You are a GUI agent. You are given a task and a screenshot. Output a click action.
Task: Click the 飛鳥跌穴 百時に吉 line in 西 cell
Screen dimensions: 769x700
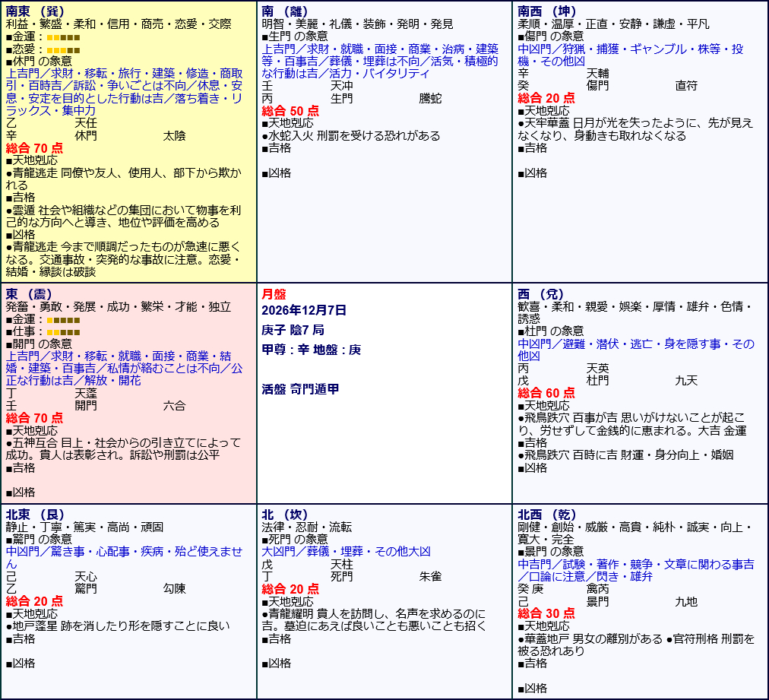625,455
